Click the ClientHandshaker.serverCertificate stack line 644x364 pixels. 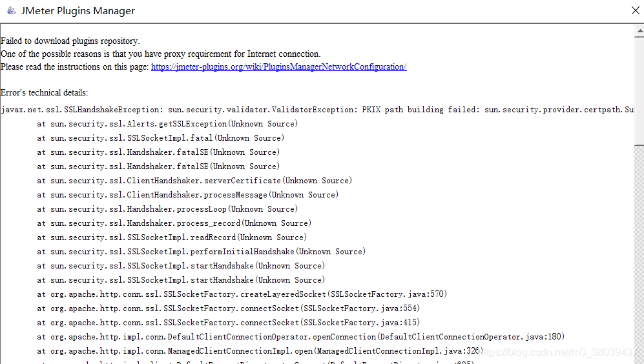pyautogui.click(x=194, y=181)
